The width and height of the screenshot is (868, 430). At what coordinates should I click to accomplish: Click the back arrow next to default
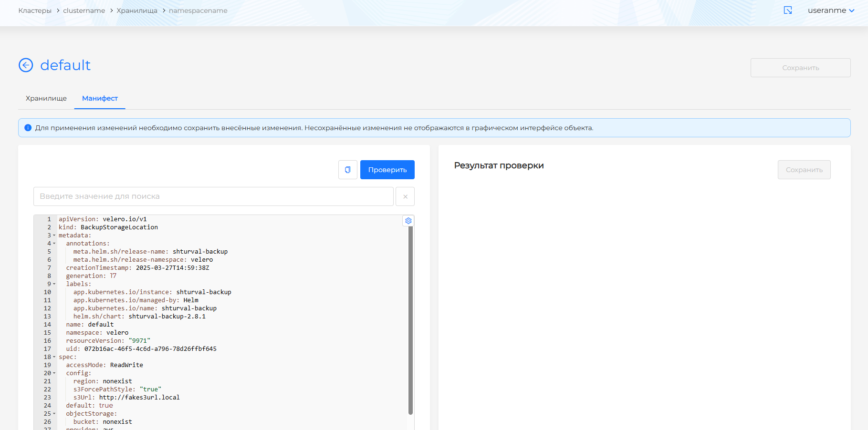pyautogui.click(x=26, y=65)
